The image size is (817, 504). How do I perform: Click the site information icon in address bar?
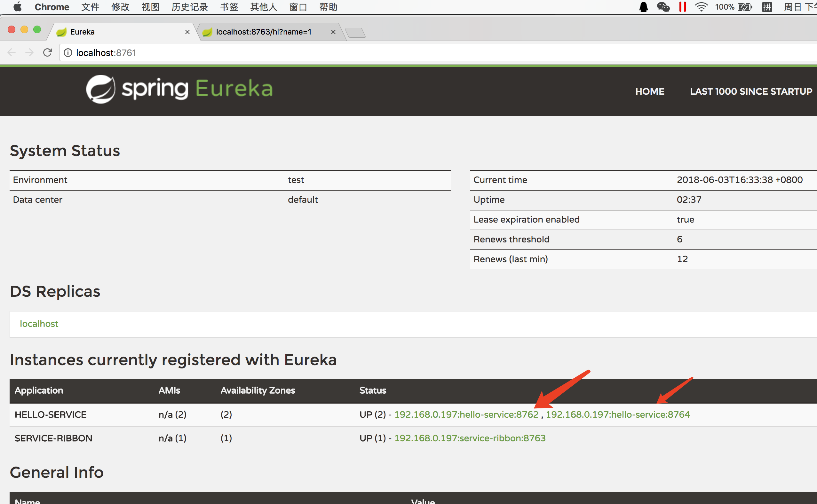click(x=68, y=53)
